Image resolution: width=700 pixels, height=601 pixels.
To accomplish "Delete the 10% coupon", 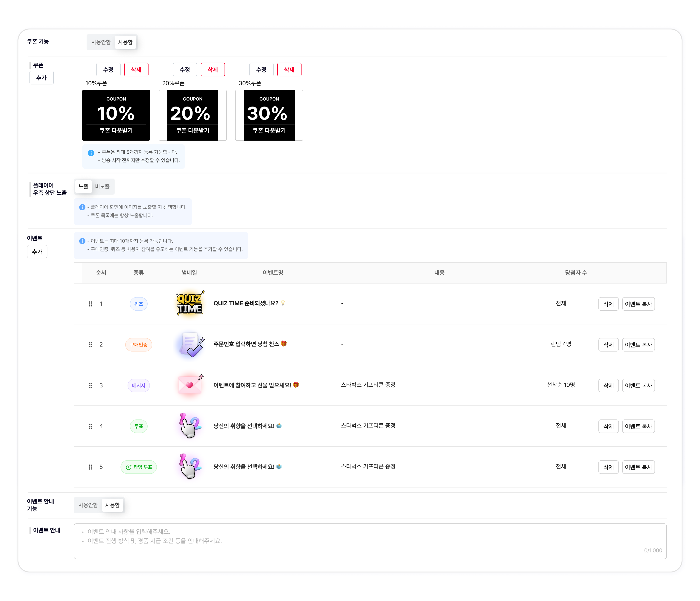I will point(136,69).
